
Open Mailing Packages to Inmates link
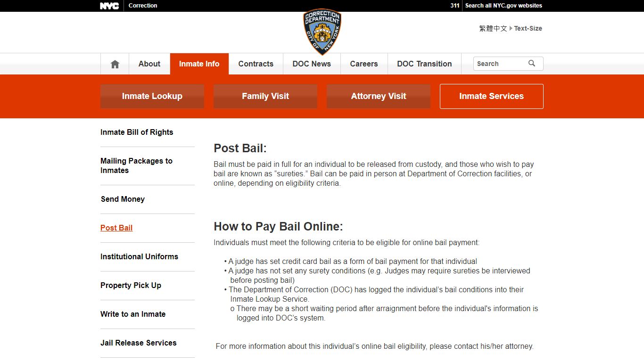[137, 166]
